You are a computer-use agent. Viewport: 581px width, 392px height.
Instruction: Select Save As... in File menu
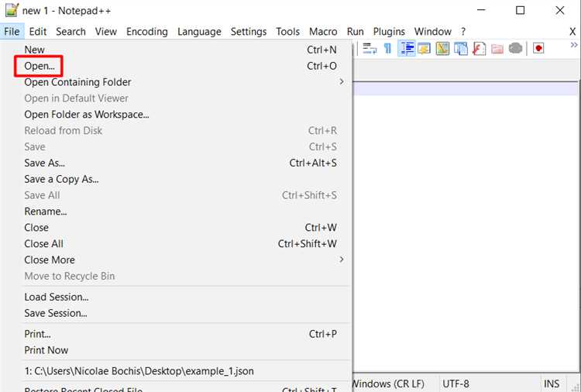[x=44, y=163]
